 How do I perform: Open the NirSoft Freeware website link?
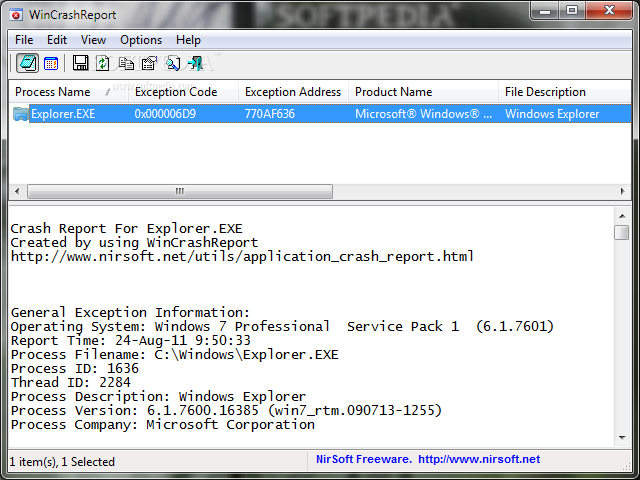428,459
